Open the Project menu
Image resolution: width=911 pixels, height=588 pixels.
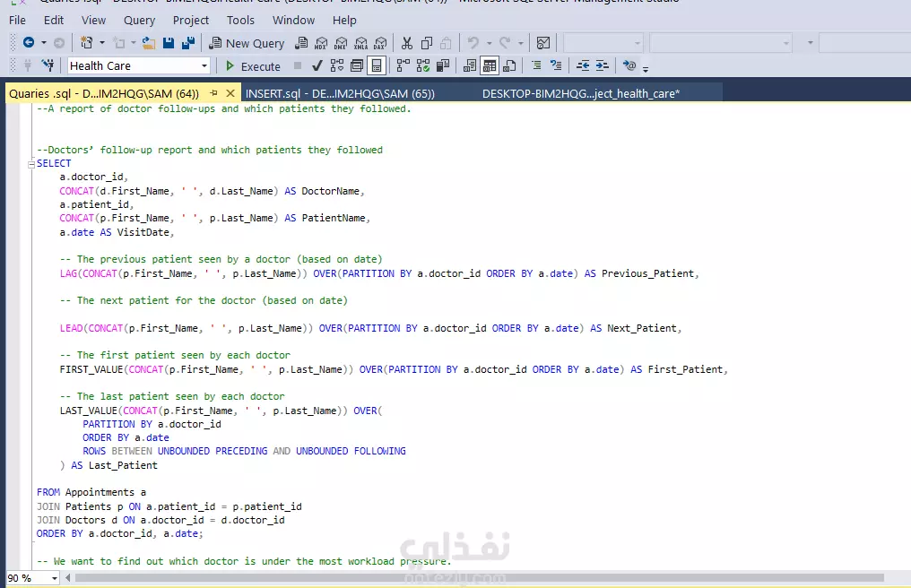pos(191,20)
